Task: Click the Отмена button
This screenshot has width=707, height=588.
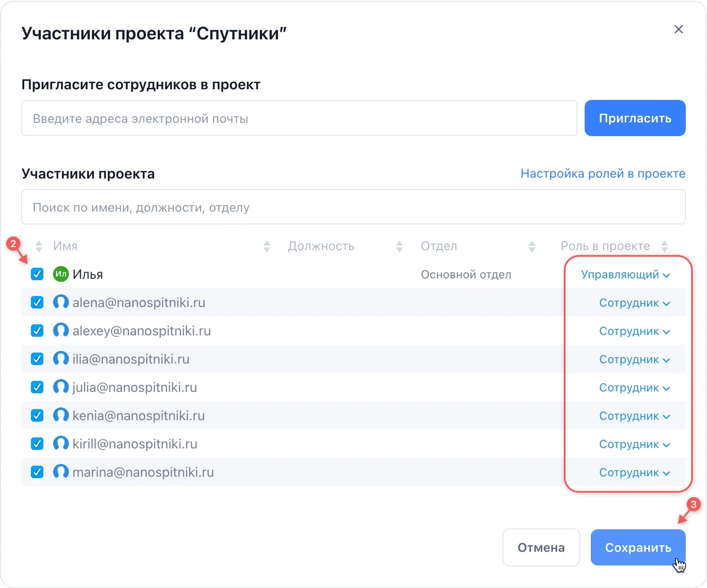Action: [x=541, y=547]
